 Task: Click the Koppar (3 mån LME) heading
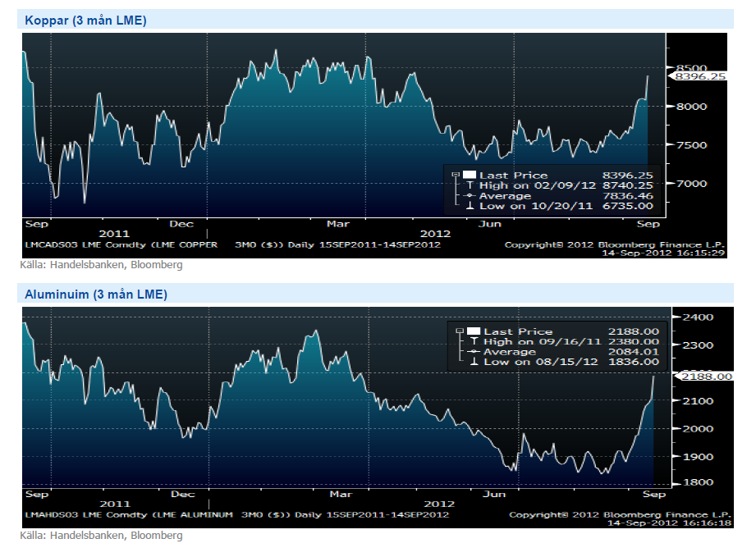coord(85,21)
